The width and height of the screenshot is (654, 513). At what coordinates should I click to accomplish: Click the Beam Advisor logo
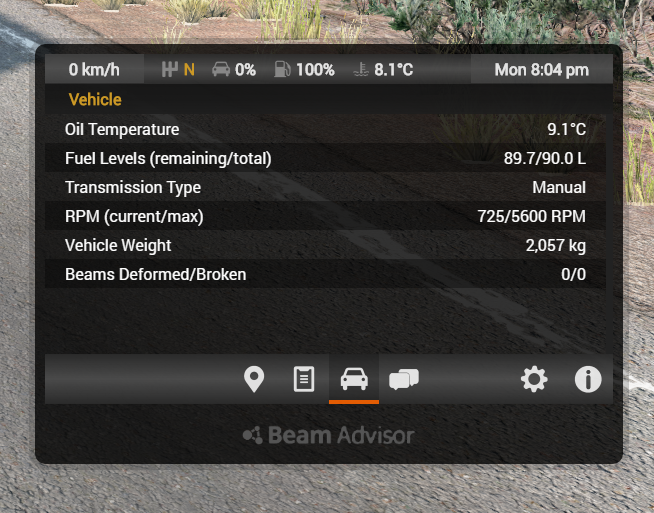pyautogui.click(x=329, y=435)
